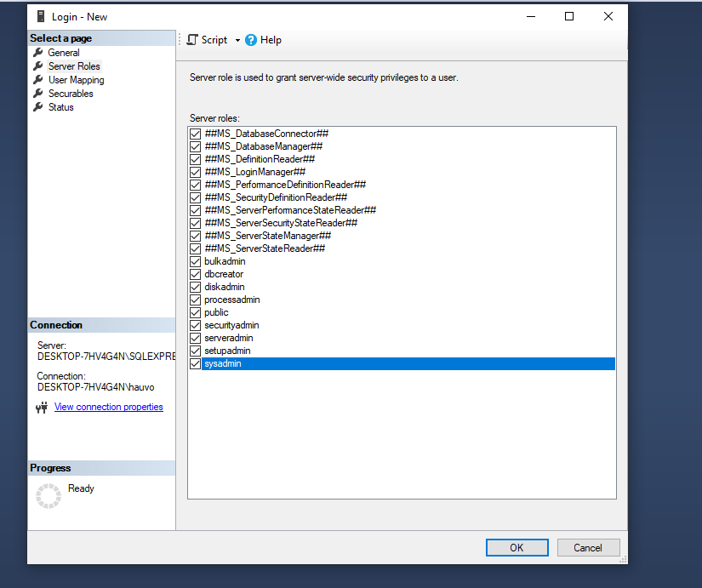The width and height of the screenshot is (702, 588).
Task: Toggle the ##MS_LoginManager## role checkbox
Action: pos(196,172)
